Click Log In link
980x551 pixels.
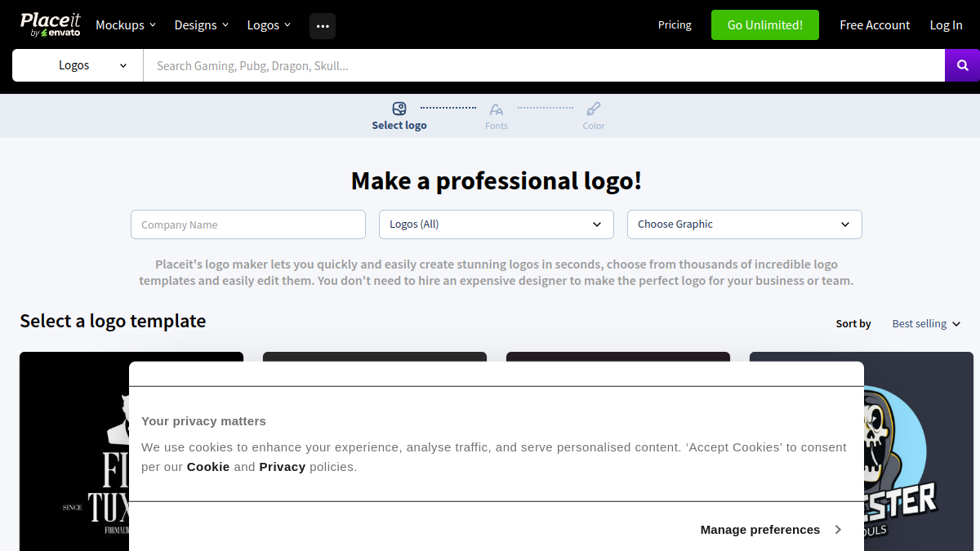(946, 25)
